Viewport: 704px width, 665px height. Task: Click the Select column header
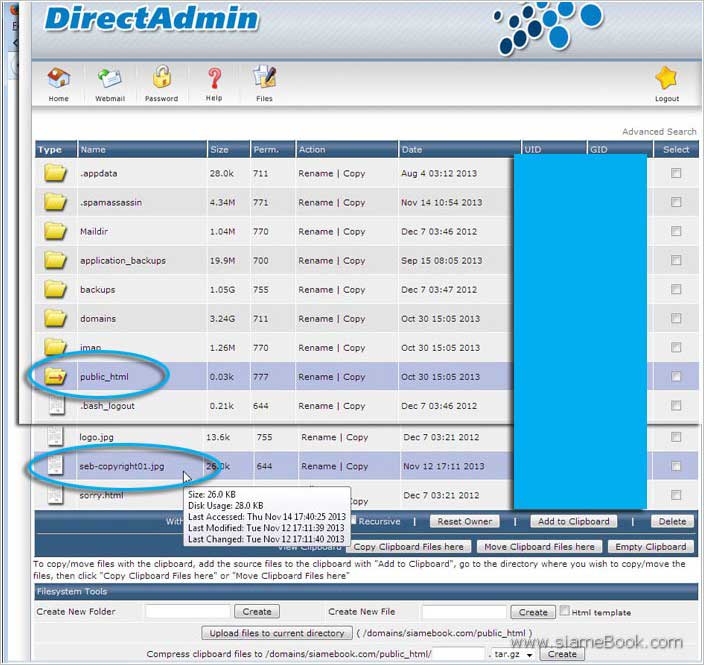676,150
